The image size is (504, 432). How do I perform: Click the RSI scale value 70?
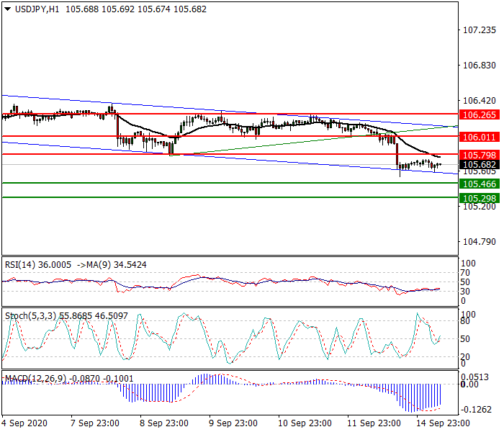pos(465,273)
